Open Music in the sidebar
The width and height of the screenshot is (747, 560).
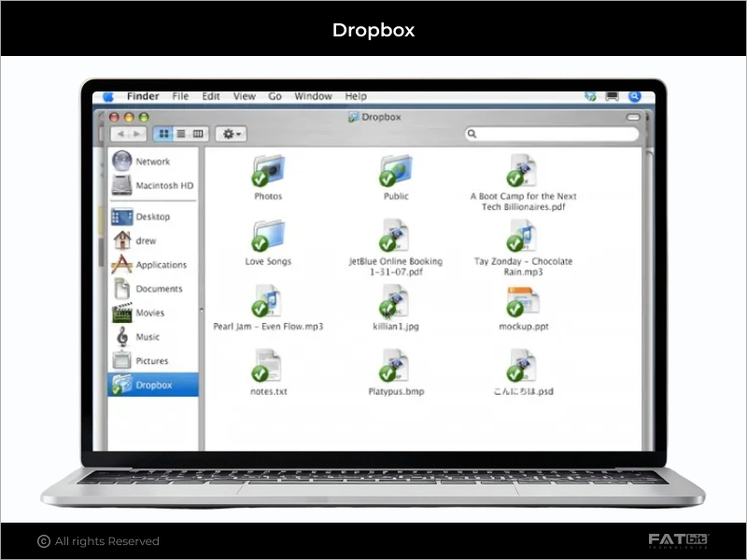pos(153,337)
